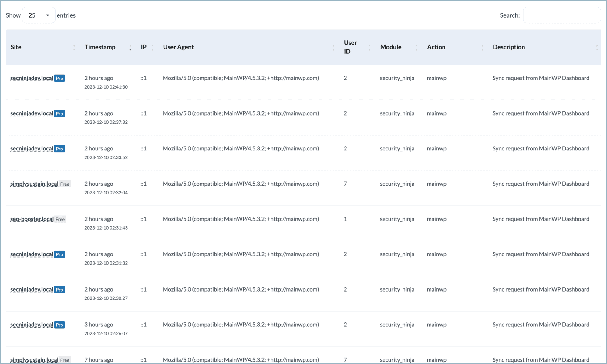
Task: Click sort arrows on User ID column
Action: tap(369, 47)
